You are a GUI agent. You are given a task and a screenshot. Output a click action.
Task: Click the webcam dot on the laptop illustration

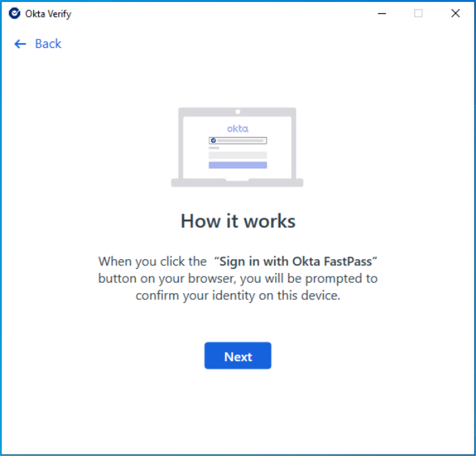pyautogui.click(x=238, y=112)
